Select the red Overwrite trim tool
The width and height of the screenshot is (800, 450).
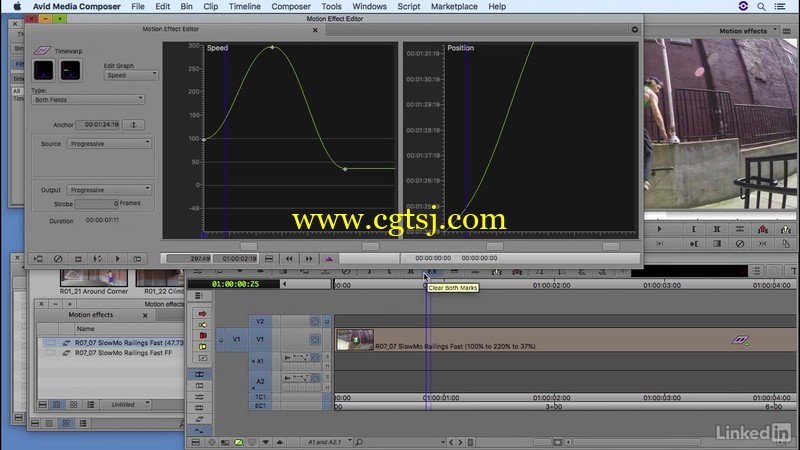(203, 336)
